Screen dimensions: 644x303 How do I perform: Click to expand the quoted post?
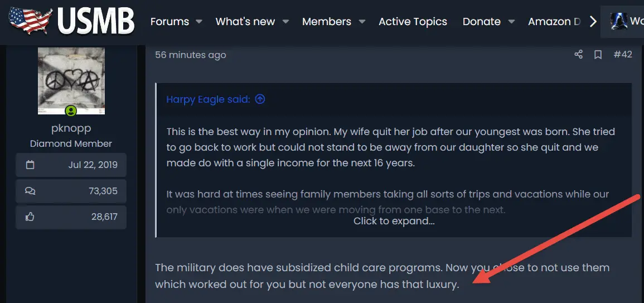(394, 221)
